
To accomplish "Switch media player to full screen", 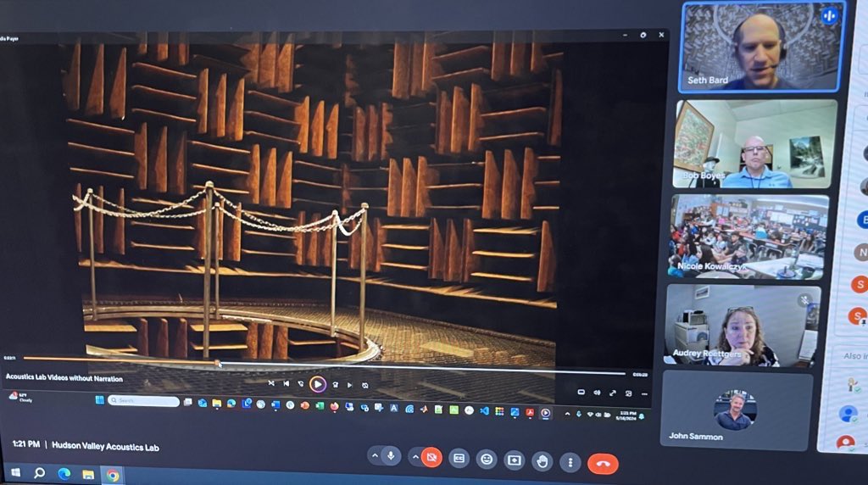I will coord(613,393).
